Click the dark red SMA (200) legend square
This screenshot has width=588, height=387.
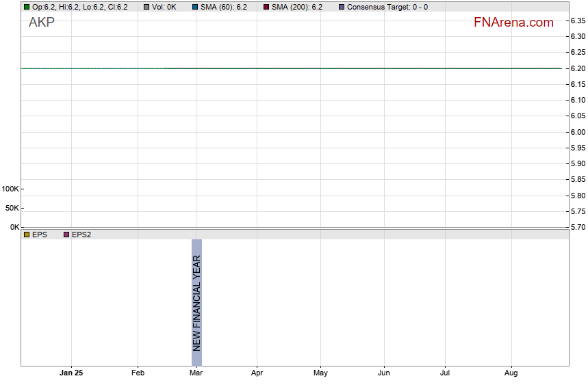[266, 7]
